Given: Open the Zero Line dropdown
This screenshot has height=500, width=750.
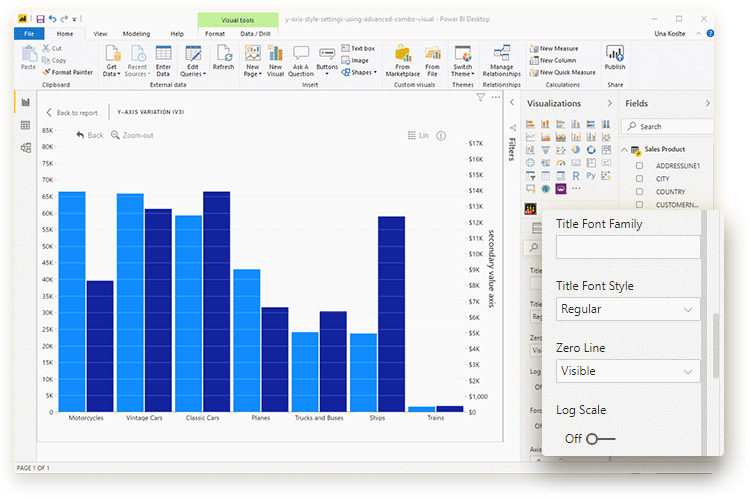Looking at the screenshot, I should [x=628, y=371].
